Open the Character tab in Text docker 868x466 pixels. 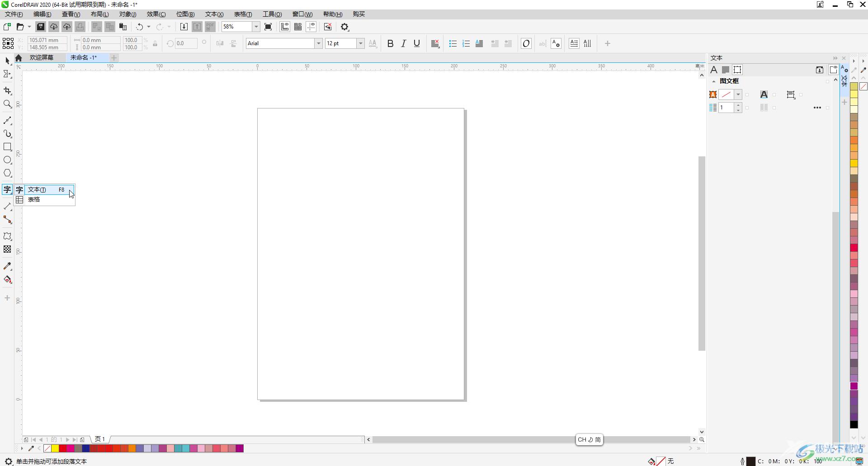coord(713,70)
